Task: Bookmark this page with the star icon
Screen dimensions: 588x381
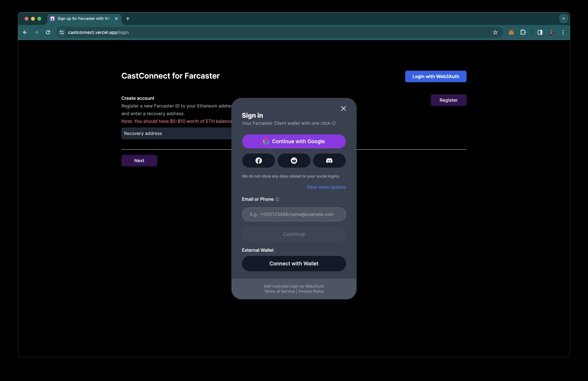Action: tap(495, 32)
